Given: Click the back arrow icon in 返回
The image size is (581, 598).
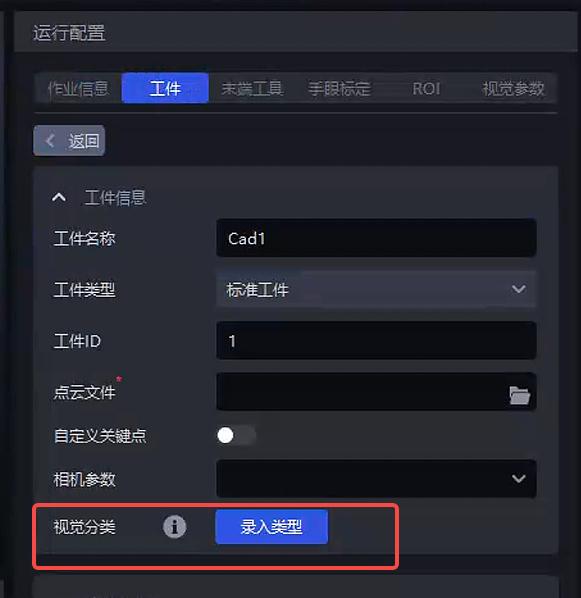Looking at the screenshot, I should [x=50, y=141].
